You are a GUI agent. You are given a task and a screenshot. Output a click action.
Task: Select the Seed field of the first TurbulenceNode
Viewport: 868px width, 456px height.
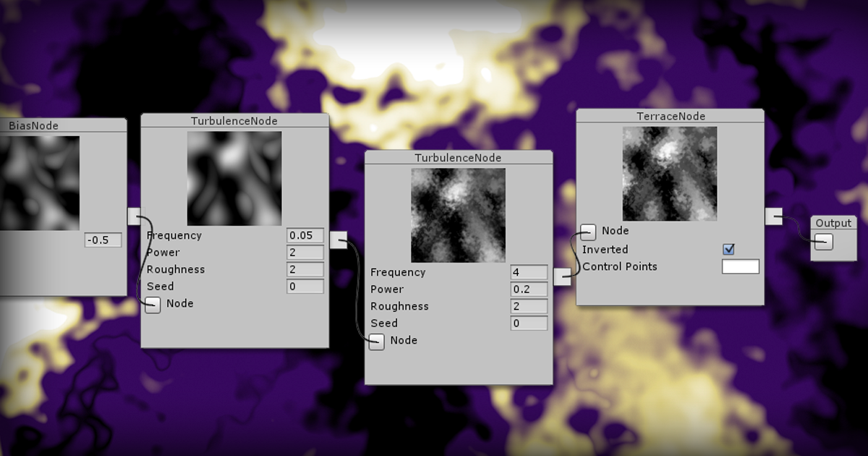coord(305,286)
